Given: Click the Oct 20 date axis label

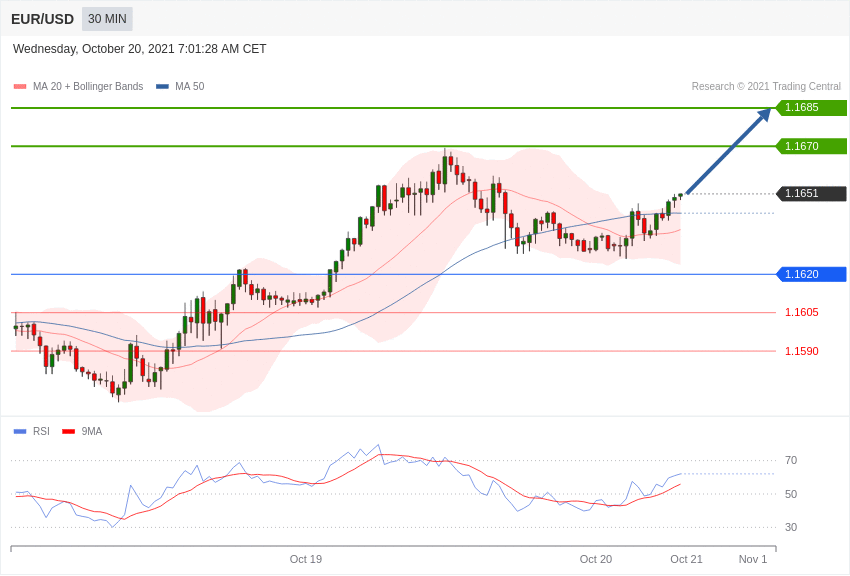Looking at the screenshot, I should tap(596, 559).
